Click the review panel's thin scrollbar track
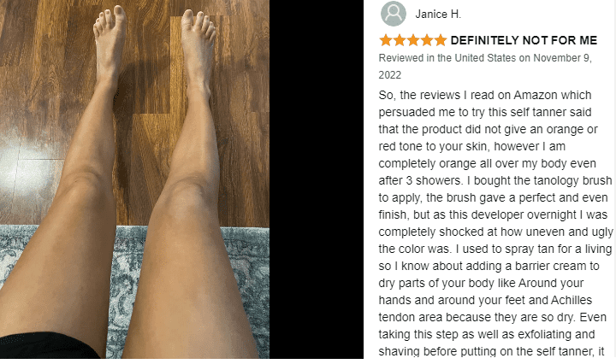Image resolution: width=616 pixels, height=364 pixels. coord(614,179)
